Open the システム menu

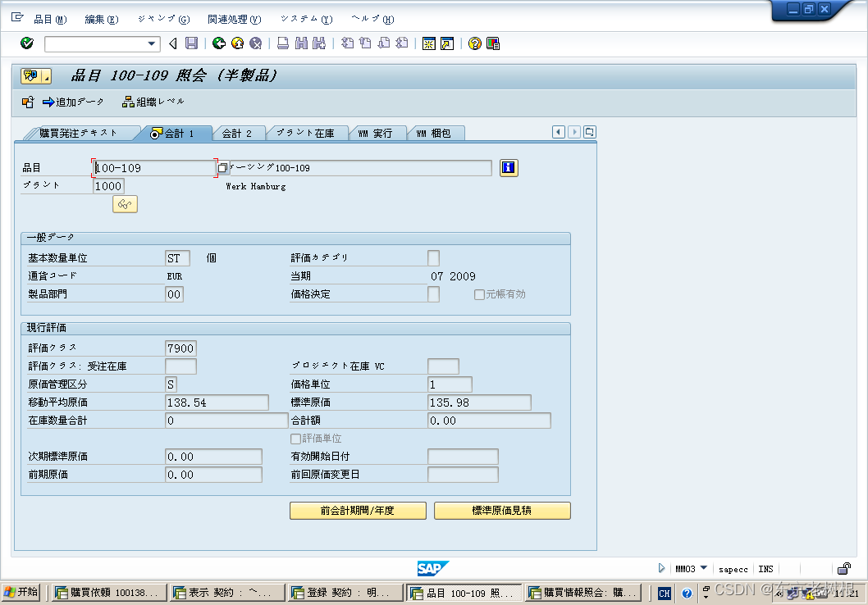point(306,20)
